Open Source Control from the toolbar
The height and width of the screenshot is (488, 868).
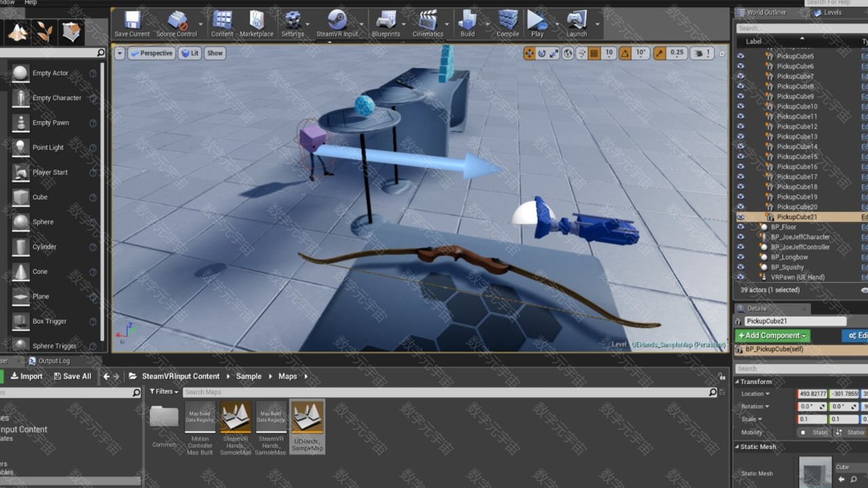click(x=176, y=24)
